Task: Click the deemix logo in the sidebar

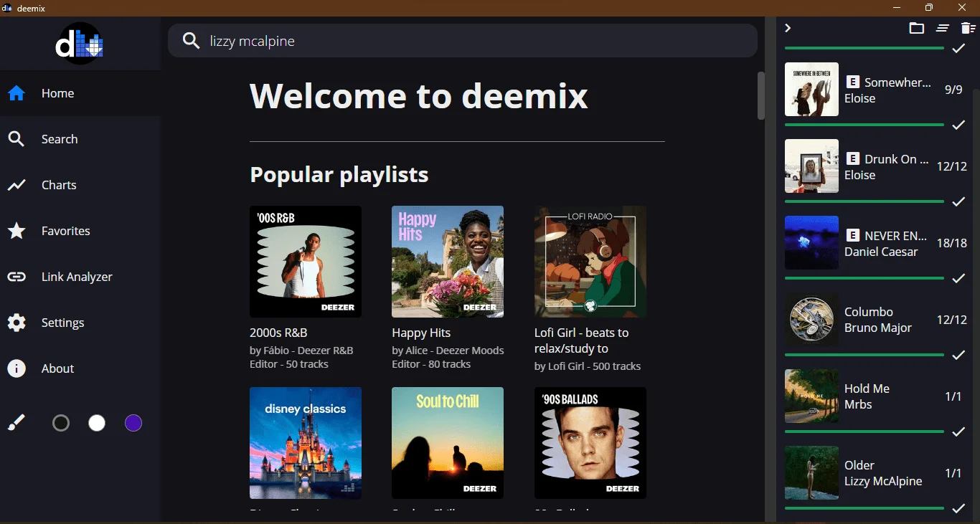Action: point(80,44)
